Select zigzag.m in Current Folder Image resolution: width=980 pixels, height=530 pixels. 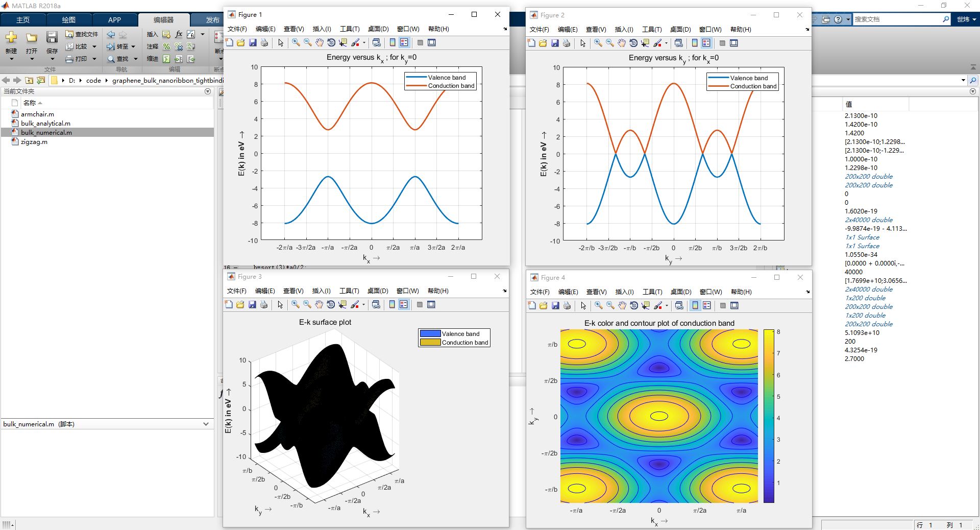tap(34, 142)
